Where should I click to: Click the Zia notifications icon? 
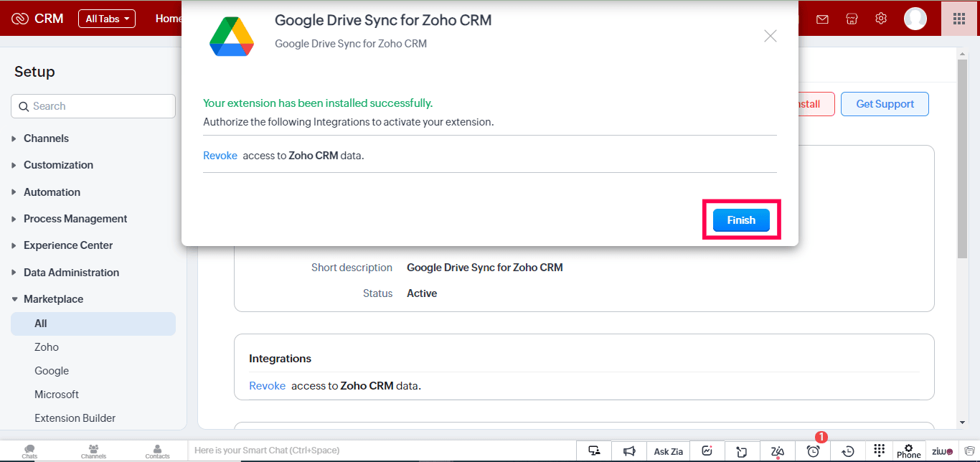click(x=778, y=451)
